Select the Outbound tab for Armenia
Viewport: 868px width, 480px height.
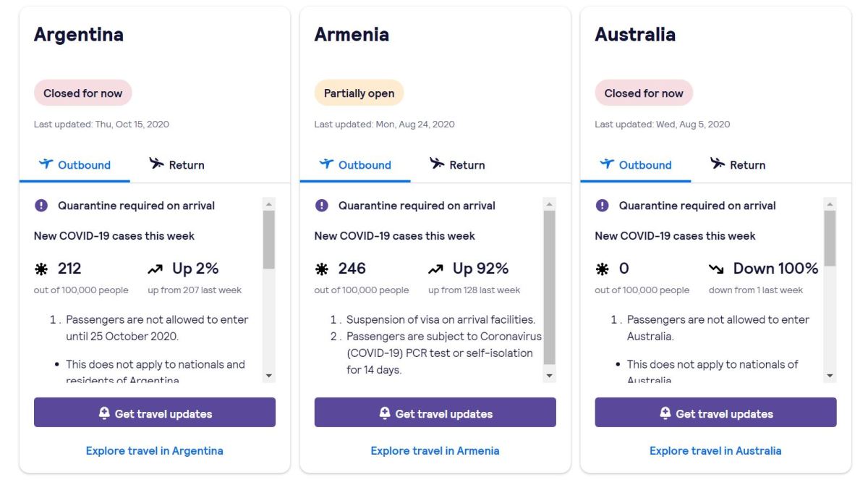click(355, 164)
